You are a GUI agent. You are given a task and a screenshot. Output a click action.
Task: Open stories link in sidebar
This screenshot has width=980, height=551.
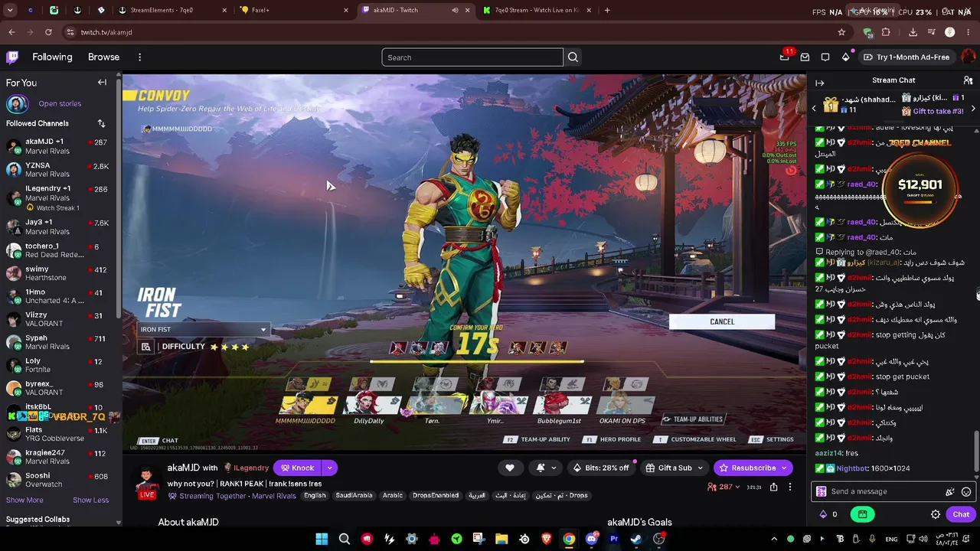60,104
